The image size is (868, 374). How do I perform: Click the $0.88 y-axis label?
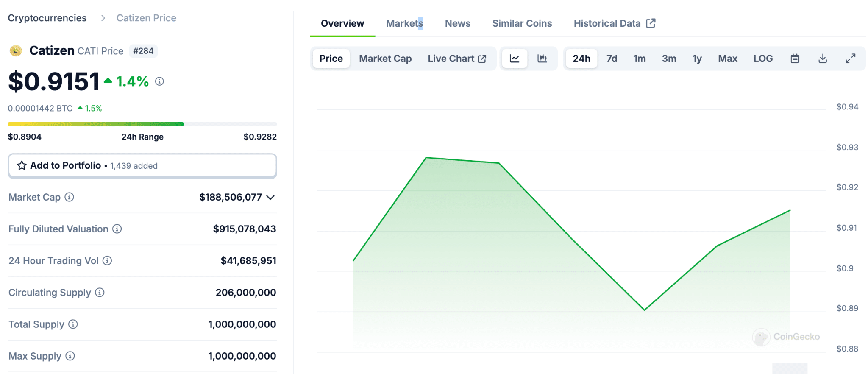click(x=847, y=349)
